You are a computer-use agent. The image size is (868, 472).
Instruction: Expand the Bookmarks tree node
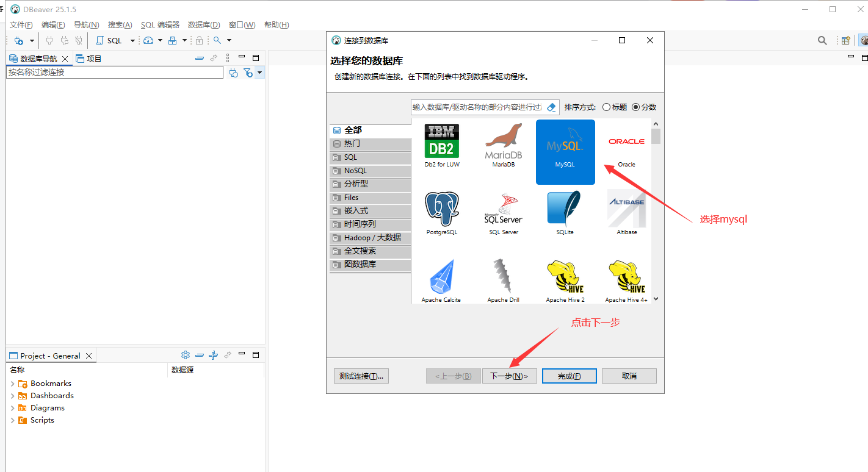pos(13,383)
